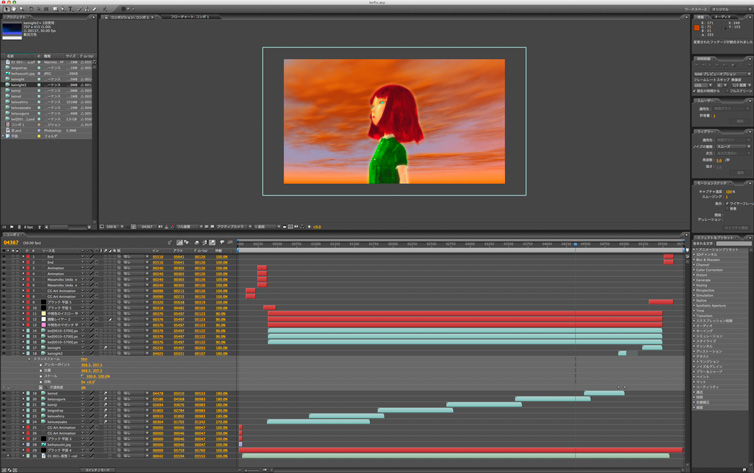The width and height of the screenshot is (754, 473).
Task: Toggle the ワイヤーフレーム checkbox in Motion Sketch
Action: pos(727,203)
